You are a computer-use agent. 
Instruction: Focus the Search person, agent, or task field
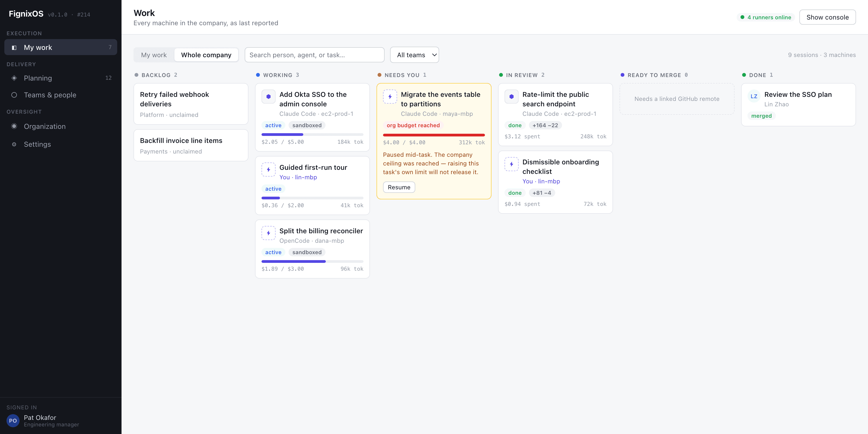[314, 55]
